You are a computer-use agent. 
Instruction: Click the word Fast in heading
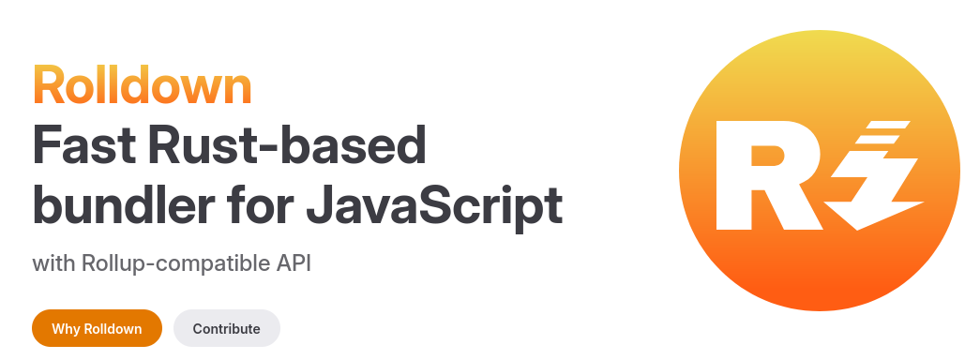[83, 145]
